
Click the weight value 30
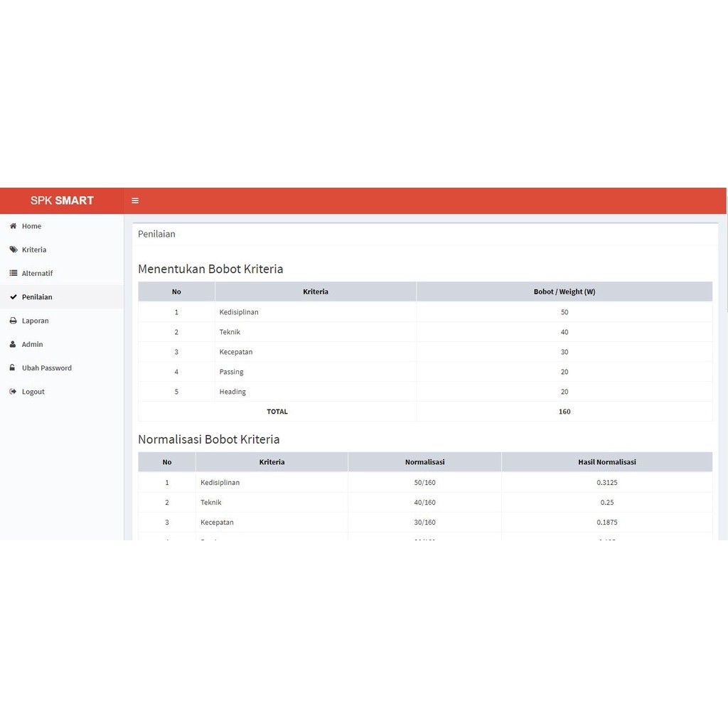[564, 352]
